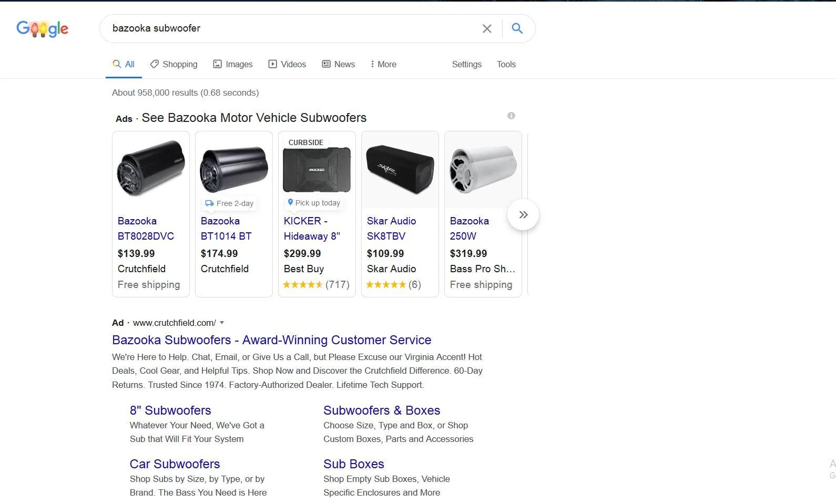This screenshot has height=504, width=836.
Task: Open the Bazooka 250W product link
Action: (469, 229)
